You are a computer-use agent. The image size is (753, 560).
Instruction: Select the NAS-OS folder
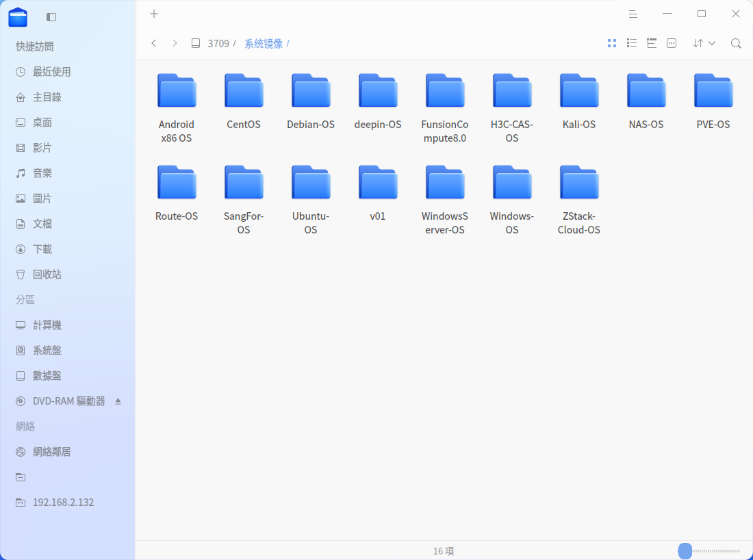click(x=646, y=101)
